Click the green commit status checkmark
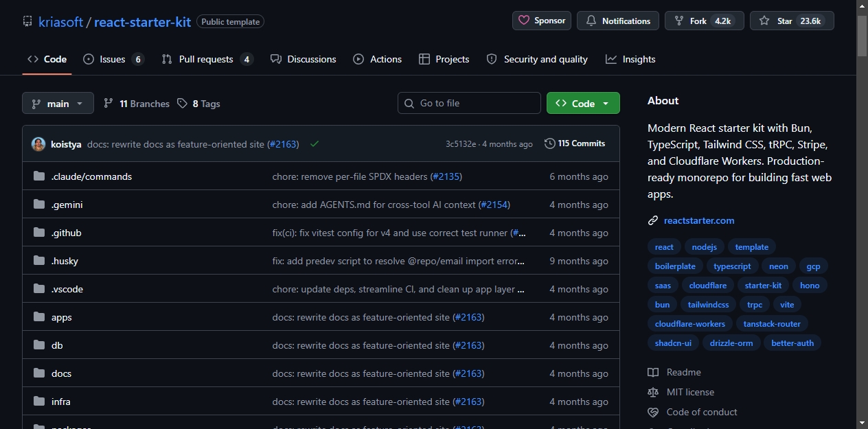 coord(315,144)
